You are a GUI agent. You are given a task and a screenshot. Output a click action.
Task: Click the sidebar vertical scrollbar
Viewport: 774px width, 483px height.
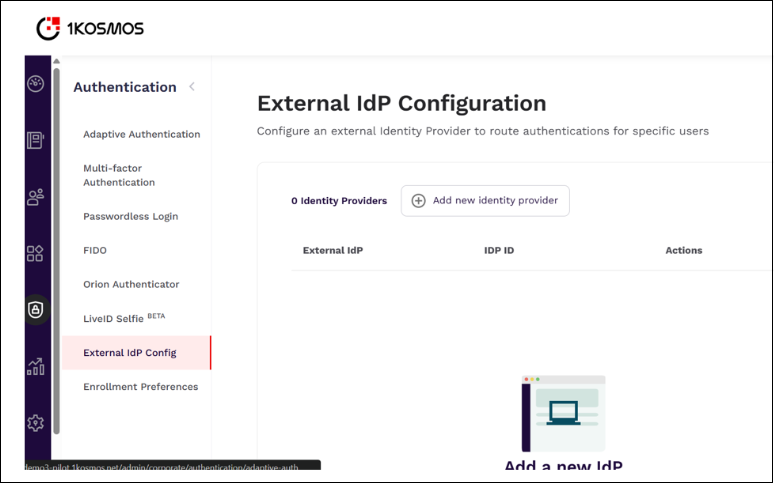(57, 250)
